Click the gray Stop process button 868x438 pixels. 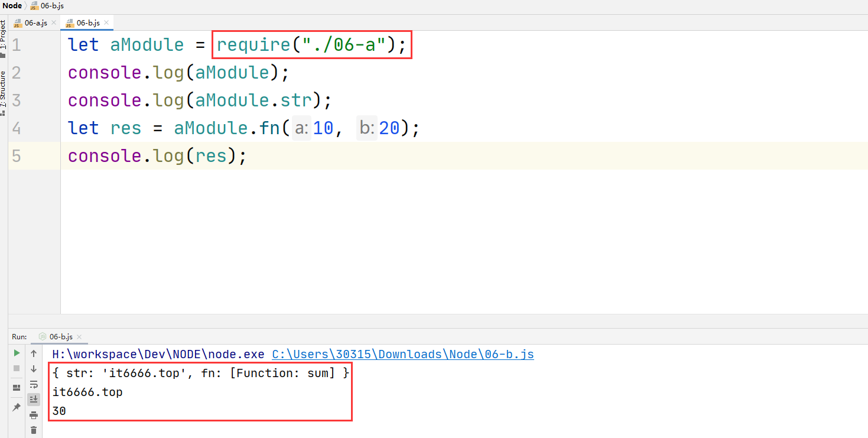point(17,368)
